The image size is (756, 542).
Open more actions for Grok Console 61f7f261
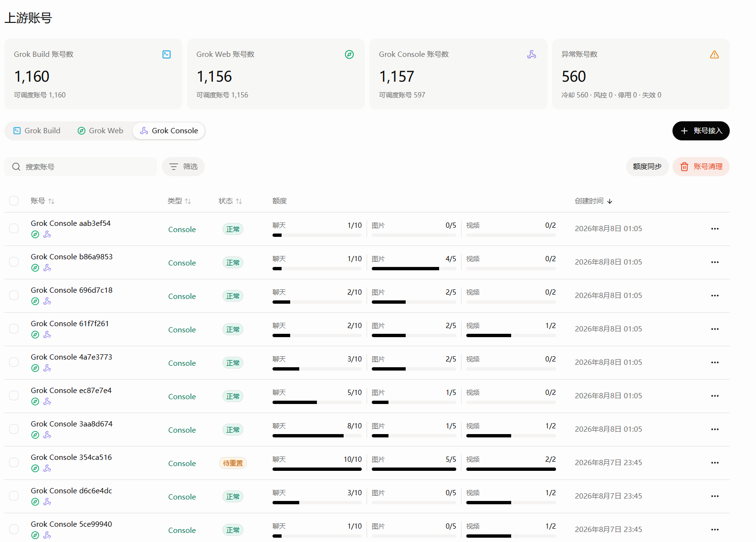(715, 329)
